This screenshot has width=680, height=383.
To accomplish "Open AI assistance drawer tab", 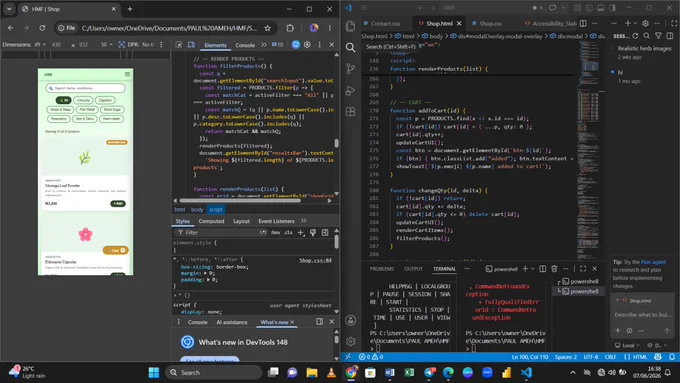I will click(232, 322).
